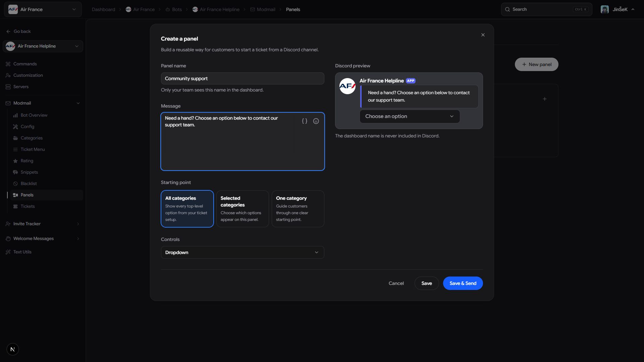Click Save & Send
Viewport: 644px width, 362px height.
pyautogui.click(x=463, y=283)
